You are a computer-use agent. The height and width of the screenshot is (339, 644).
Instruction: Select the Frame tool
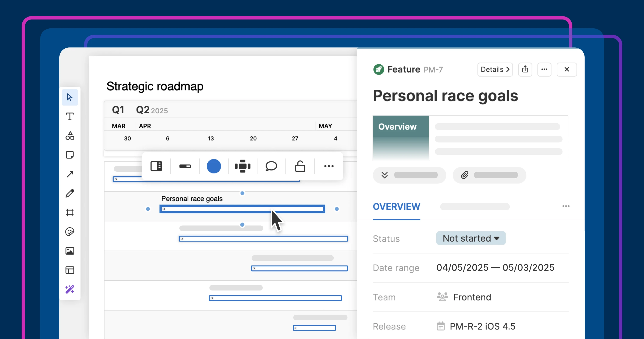pos(70,213)
